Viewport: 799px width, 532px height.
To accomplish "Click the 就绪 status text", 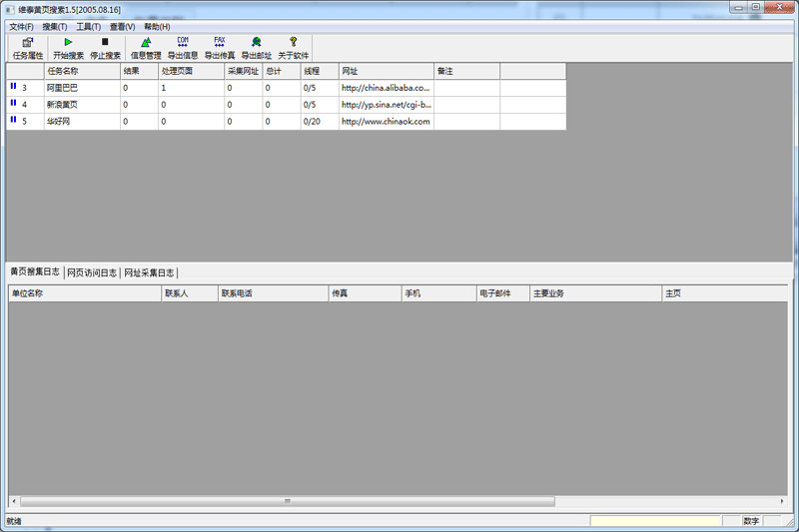I will (x=14, y=521).
